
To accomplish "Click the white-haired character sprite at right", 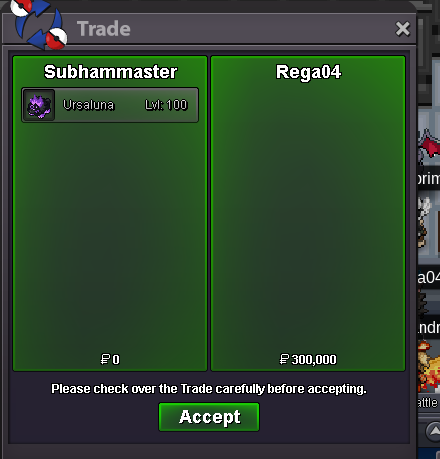I will (x=425, y=223).
